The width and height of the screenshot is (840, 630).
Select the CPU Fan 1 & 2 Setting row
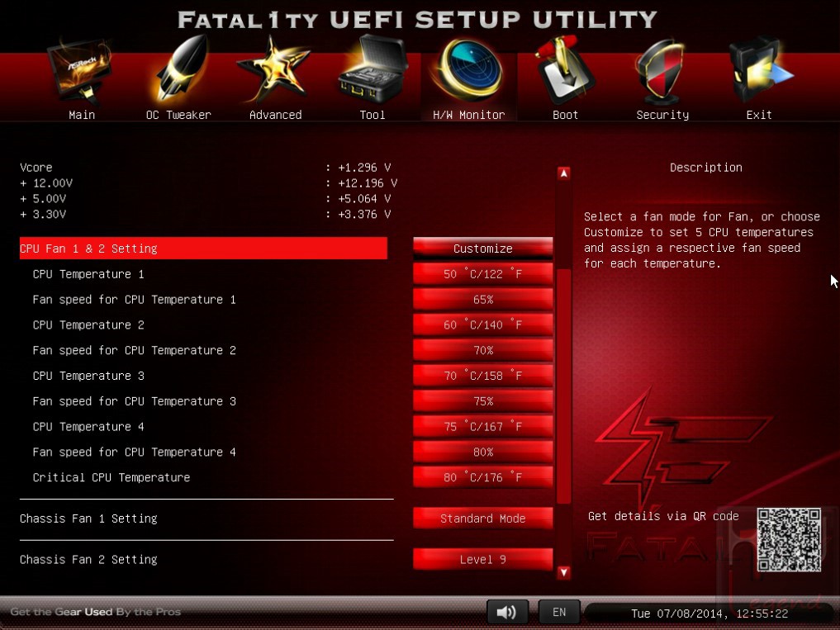click(203, 248)
